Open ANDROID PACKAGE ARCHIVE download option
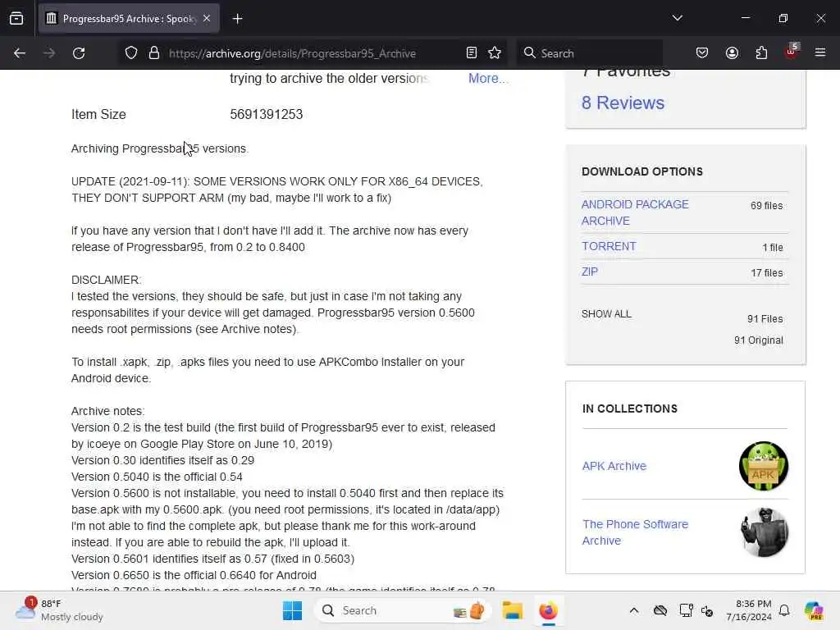The height and width of the screenshot is (630, 840). click(635, 212)
